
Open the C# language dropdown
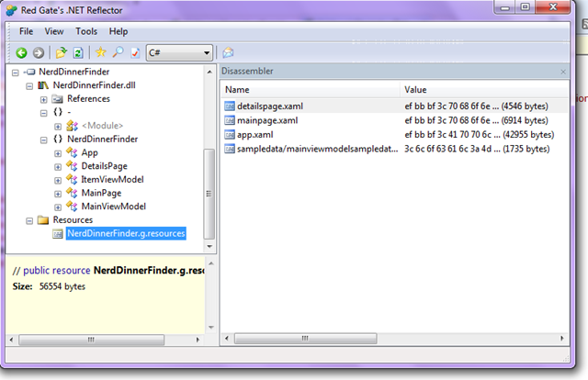(x=179, y=53)
